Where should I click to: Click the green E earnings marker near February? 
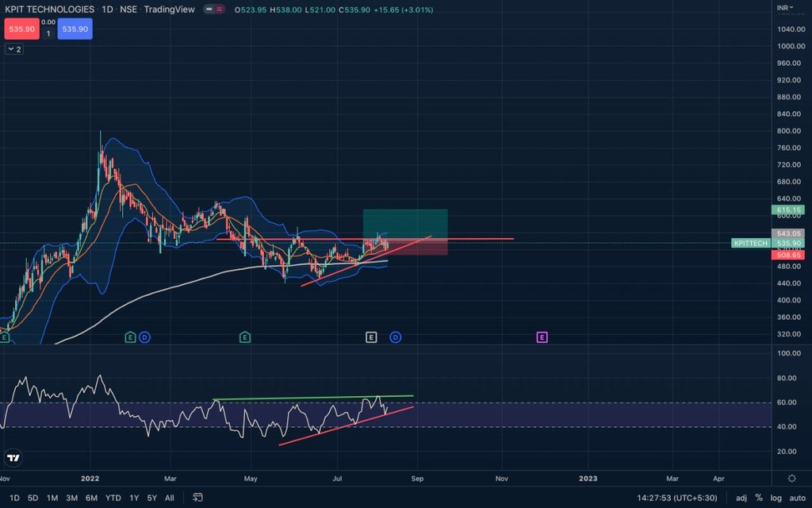pyautogui.click(x=130, y=337)
